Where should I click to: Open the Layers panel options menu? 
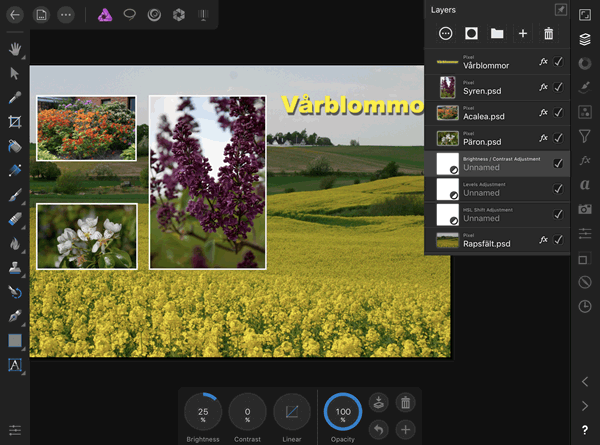[445, 34]
